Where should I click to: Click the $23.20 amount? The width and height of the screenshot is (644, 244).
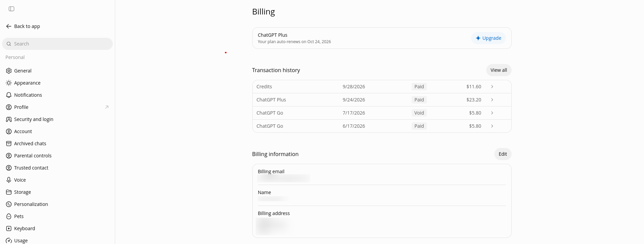point(474,100)
